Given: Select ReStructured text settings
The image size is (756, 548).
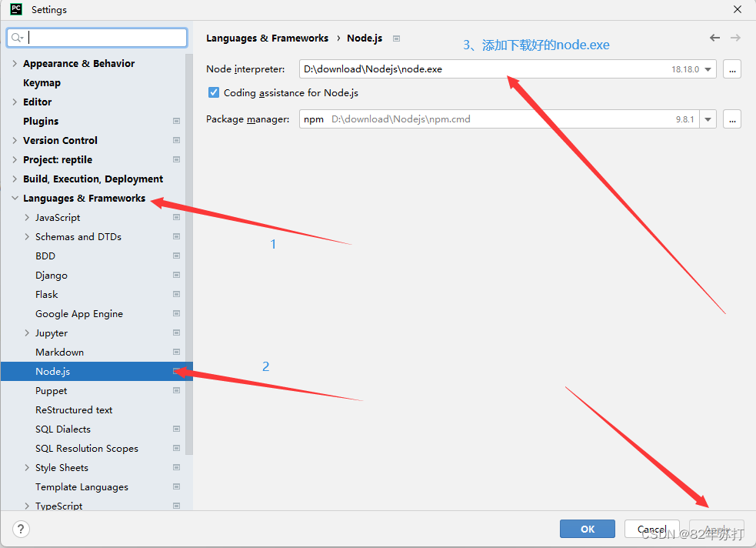Looking at the screenshot, I should point(74,410).
